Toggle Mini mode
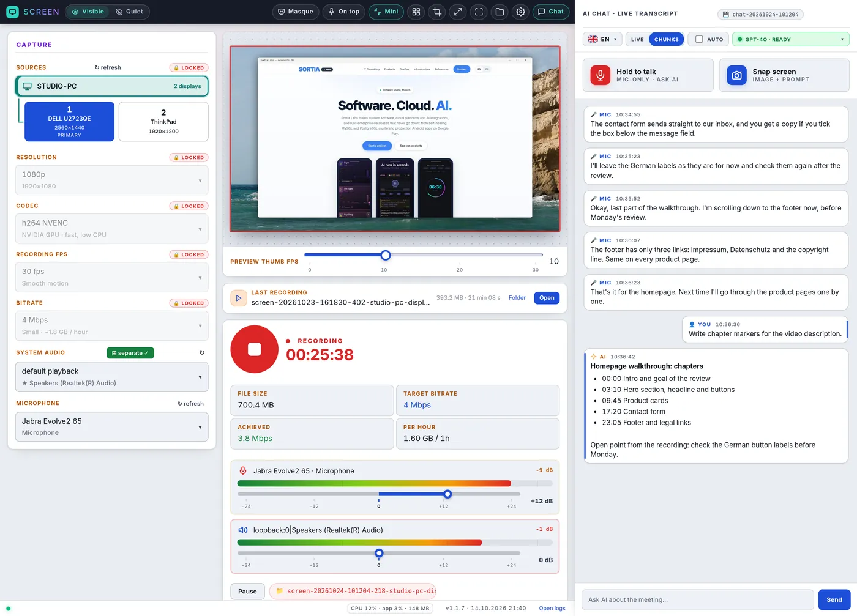 click(x=386, y=12)
